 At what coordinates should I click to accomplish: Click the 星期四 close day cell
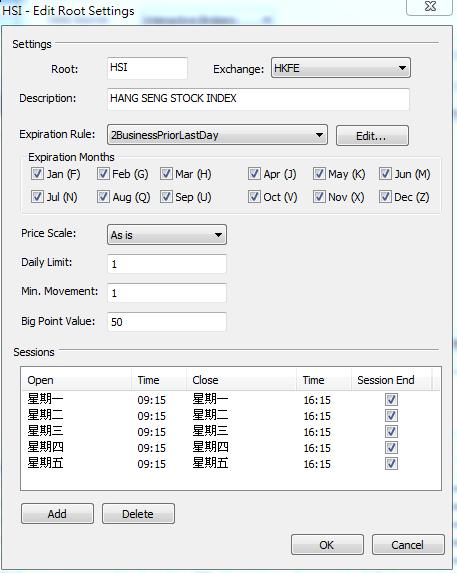click(x=210, y=447)
